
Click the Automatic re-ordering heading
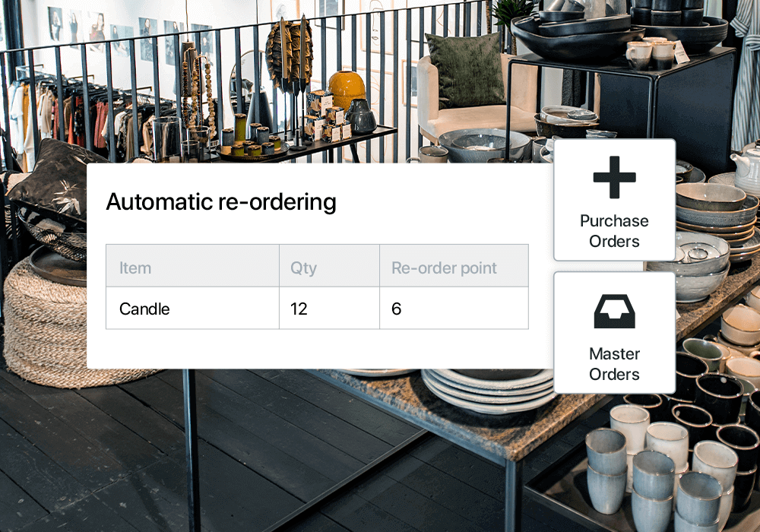tap(221, 202)
